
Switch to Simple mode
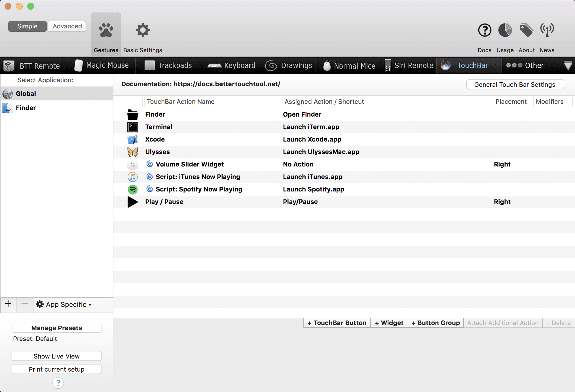(27, 26)
